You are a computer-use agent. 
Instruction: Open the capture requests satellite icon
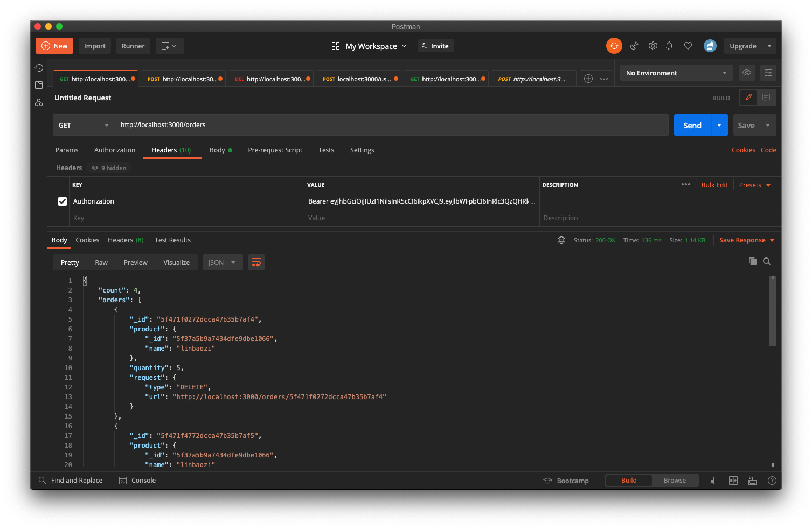634,46
